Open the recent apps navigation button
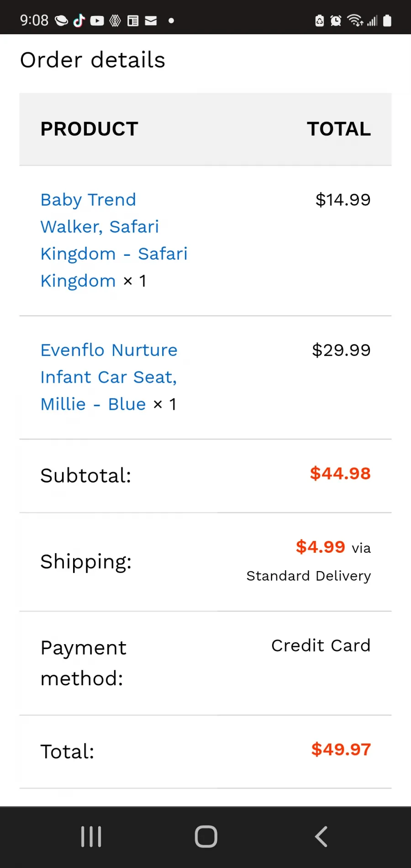Screen dimensions: 411x868 click(x=91, y=837)
